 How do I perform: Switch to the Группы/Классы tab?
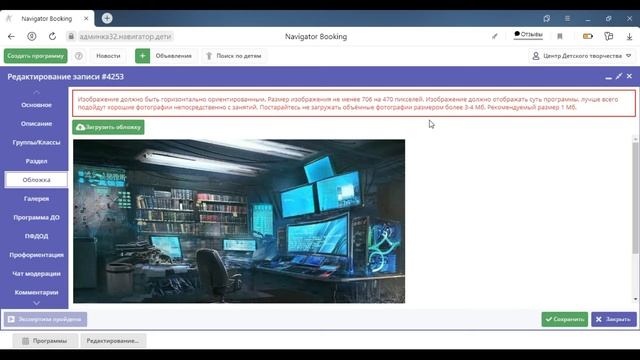(36, 142)
